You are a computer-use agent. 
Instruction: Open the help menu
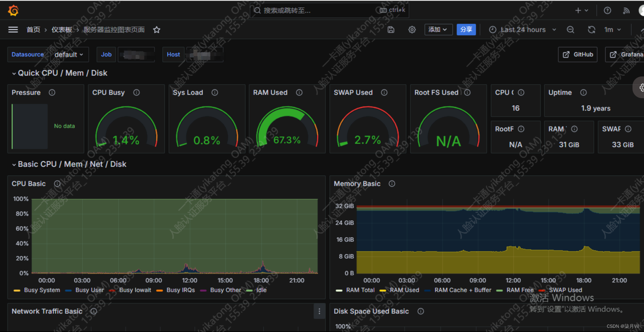click(607, 10)
